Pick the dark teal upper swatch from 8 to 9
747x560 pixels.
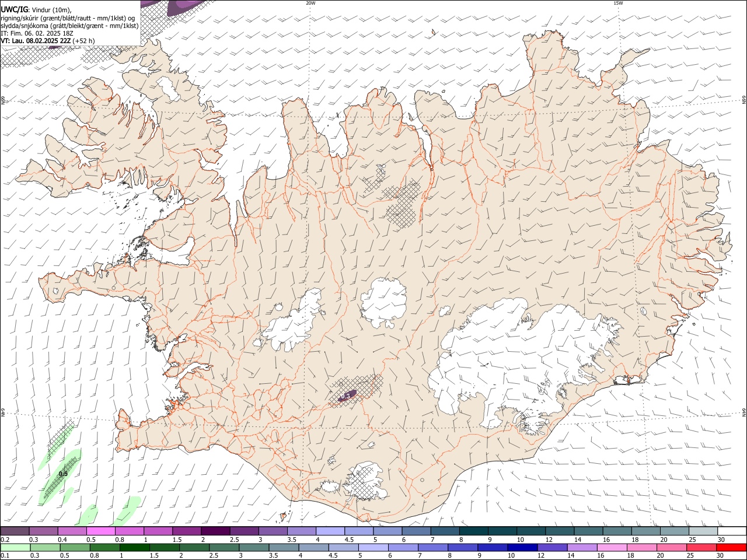473,531
